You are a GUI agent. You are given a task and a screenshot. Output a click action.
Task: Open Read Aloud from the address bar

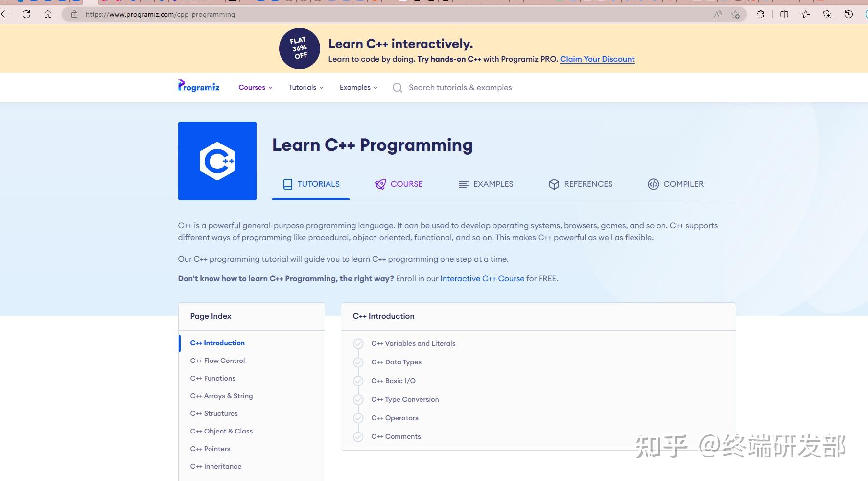(x=718, y=14)
